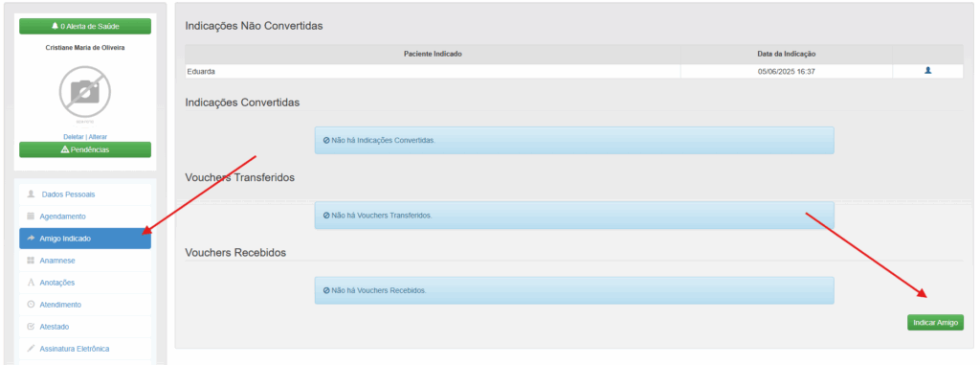Click the Não há Vouchers Recebidos message
This screenshot has height=365, width=980.
coord(574,290)
